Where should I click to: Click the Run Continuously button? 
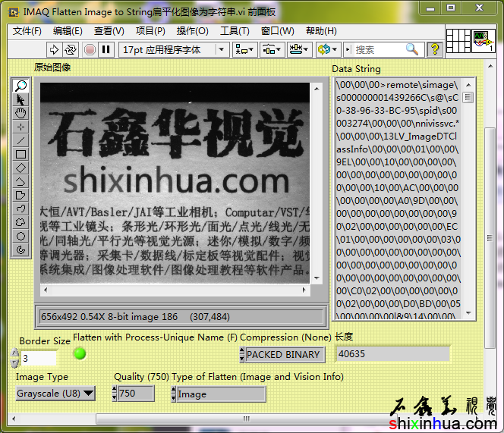pos(71,49)
